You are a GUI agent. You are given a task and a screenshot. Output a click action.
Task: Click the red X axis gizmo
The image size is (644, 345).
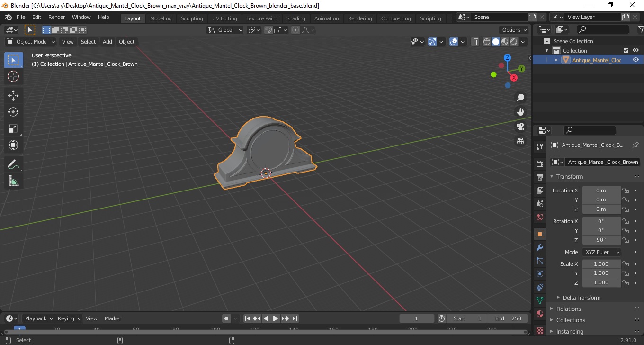point(514,78)
